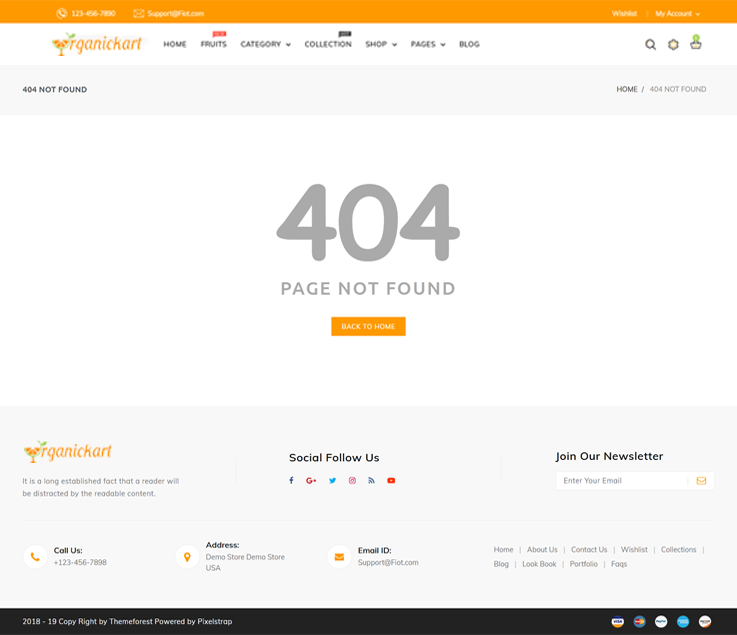Open the search icon in header
The height and width of the screenshot is (635, 737).
[650, 44]
